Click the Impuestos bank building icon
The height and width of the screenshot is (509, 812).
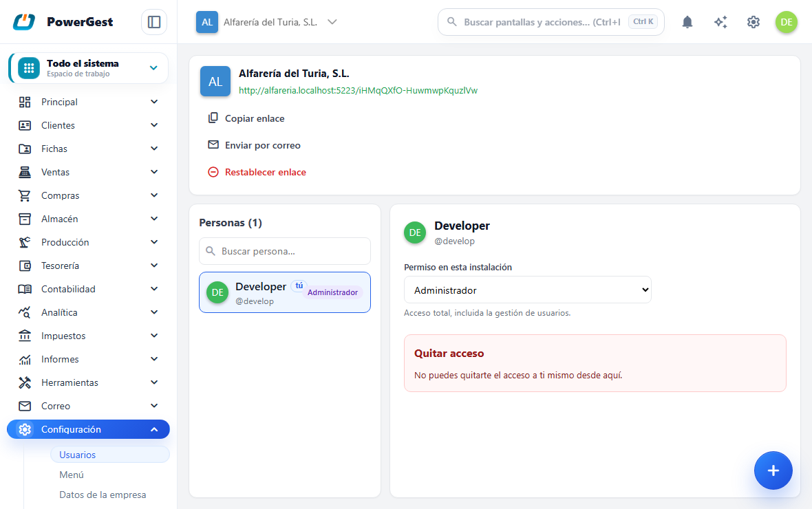[x=25, y=336]
